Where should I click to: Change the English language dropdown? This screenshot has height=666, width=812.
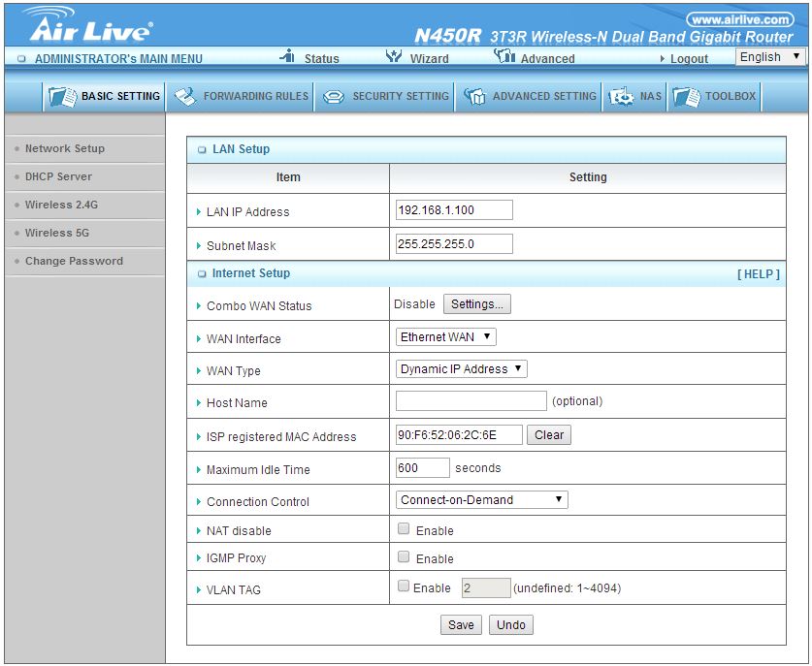click(x=769, y=56)
